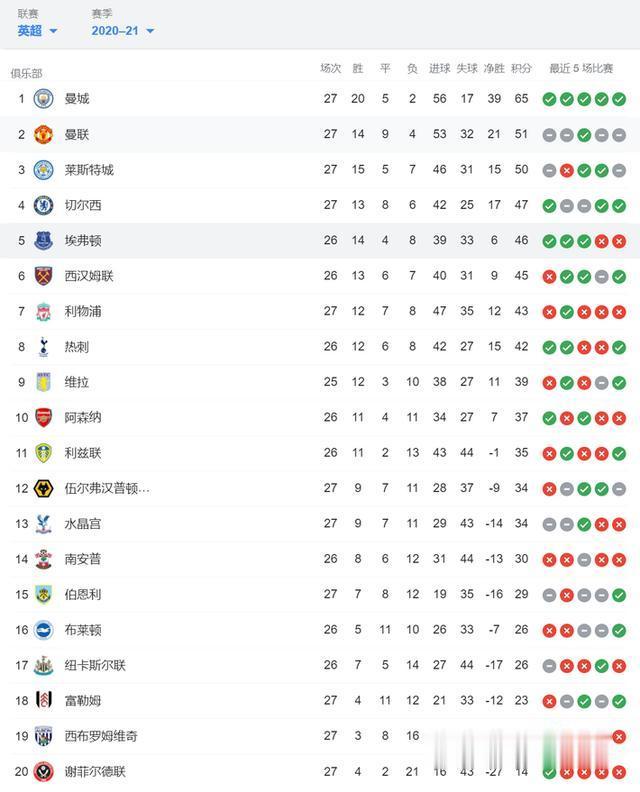Click the red loss icon in Leicester's form
640x792 pixels.
566,170
